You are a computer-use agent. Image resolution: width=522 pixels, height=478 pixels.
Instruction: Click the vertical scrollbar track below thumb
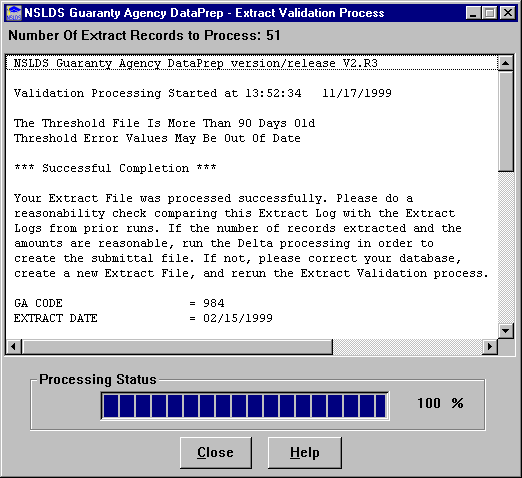tap(506, 247)
